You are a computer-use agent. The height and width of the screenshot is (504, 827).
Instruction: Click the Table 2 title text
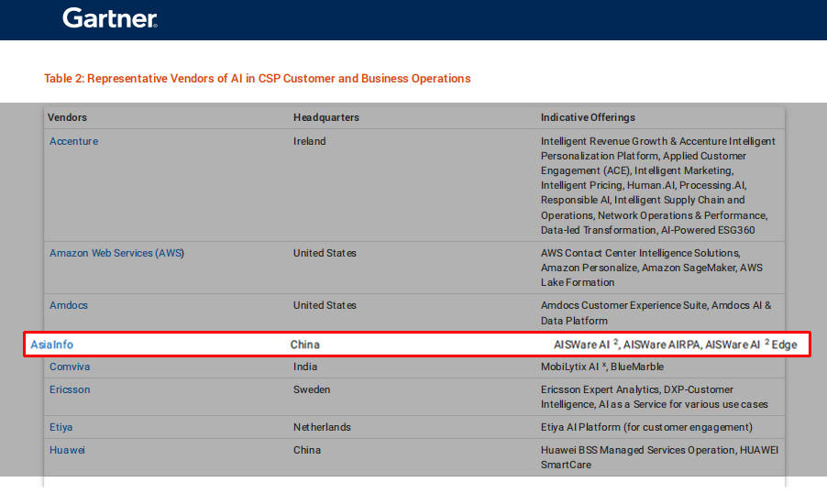click(x=257, y=79)
